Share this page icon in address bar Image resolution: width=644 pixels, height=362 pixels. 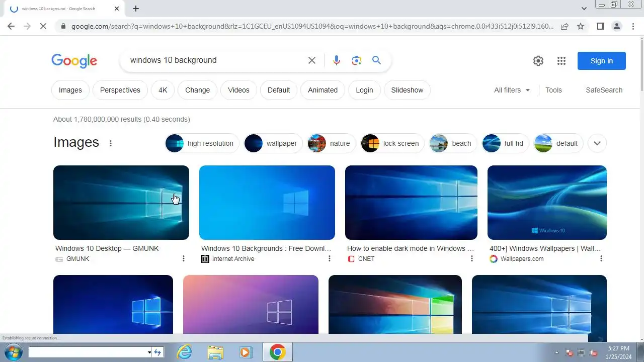pyautogui.click(x=565, y=26)
